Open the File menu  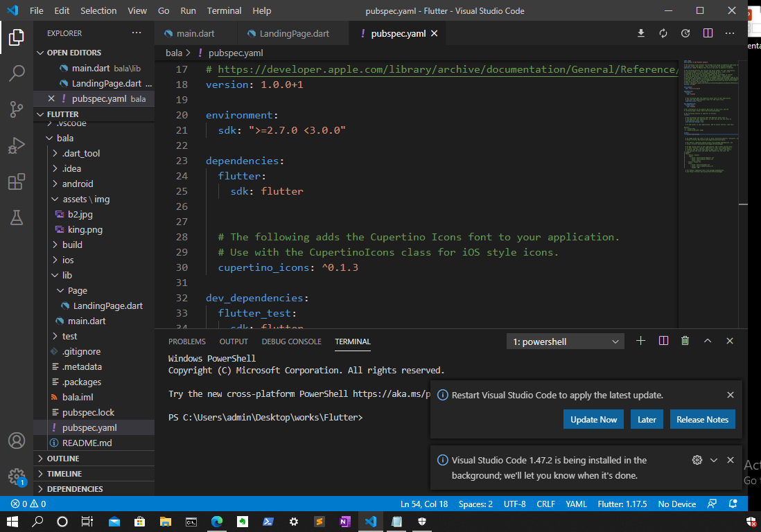click(37, 10)
